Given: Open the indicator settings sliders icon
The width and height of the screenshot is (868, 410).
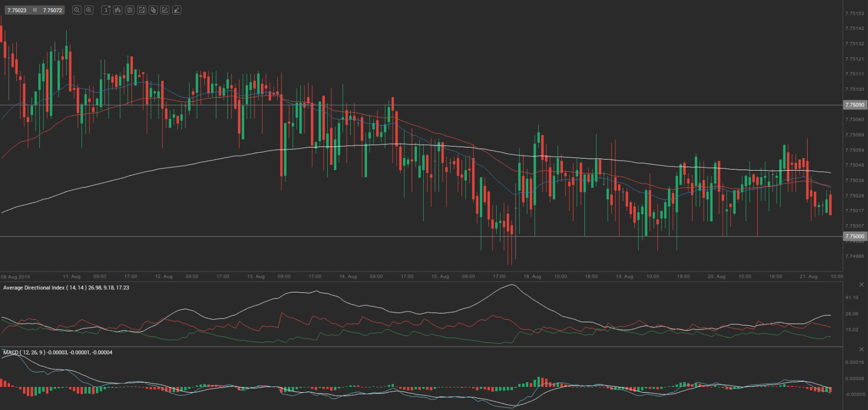Looking at the screenshot, I should pyautogui.click(x=130, y=10).
